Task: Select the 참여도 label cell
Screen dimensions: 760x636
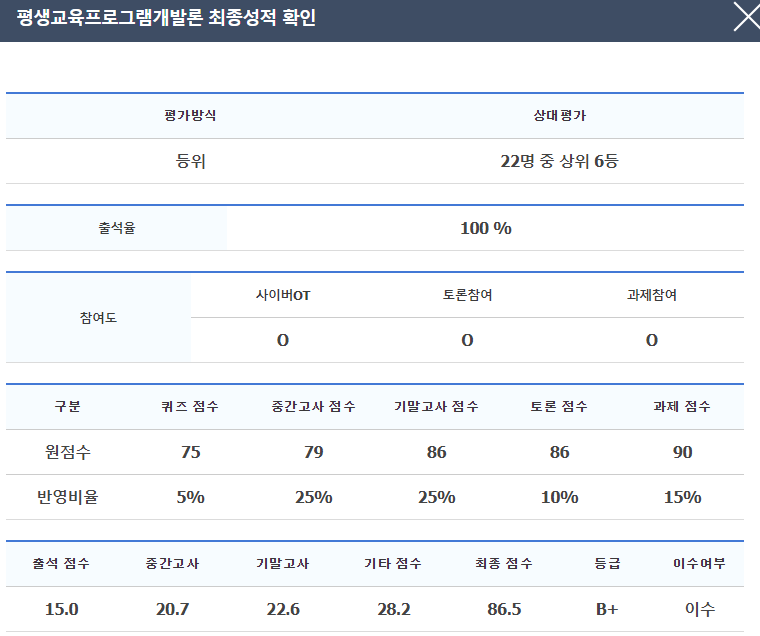Action: click(98, 318)
